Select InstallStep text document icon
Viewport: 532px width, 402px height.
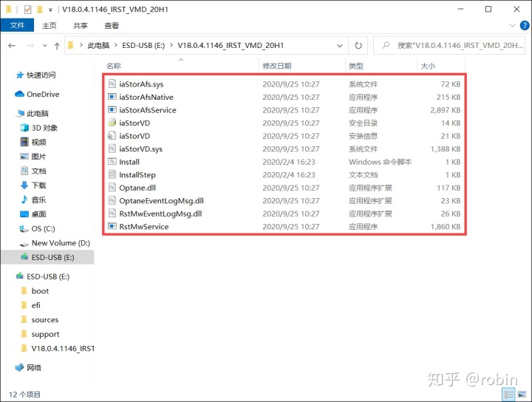point(112,174)
